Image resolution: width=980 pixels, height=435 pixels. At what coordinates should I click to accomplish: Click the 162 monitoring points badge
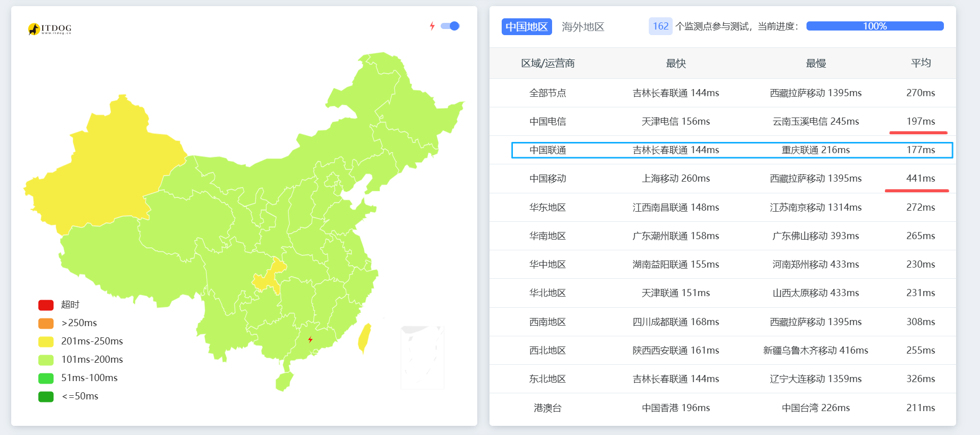(660, 26)
